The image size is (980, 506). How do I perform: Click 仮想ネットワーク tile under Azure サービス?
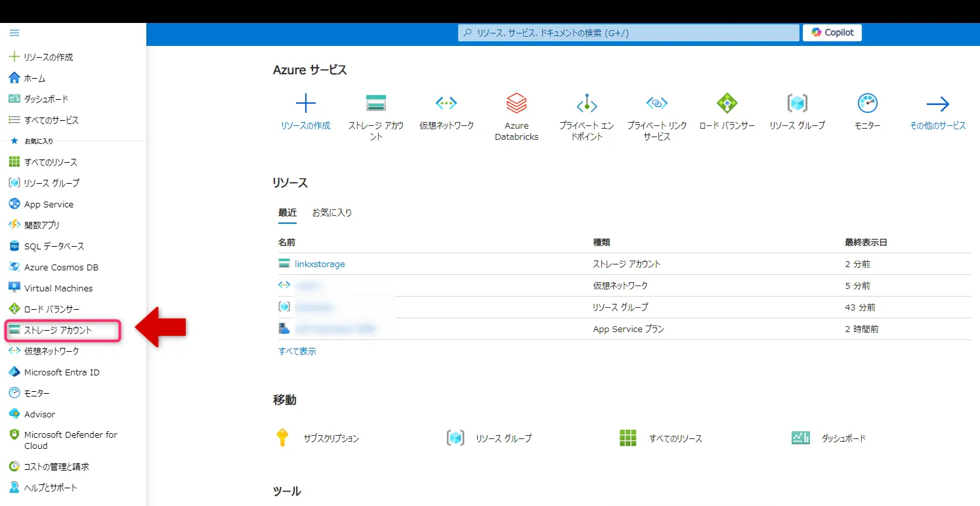click(446, 112)
